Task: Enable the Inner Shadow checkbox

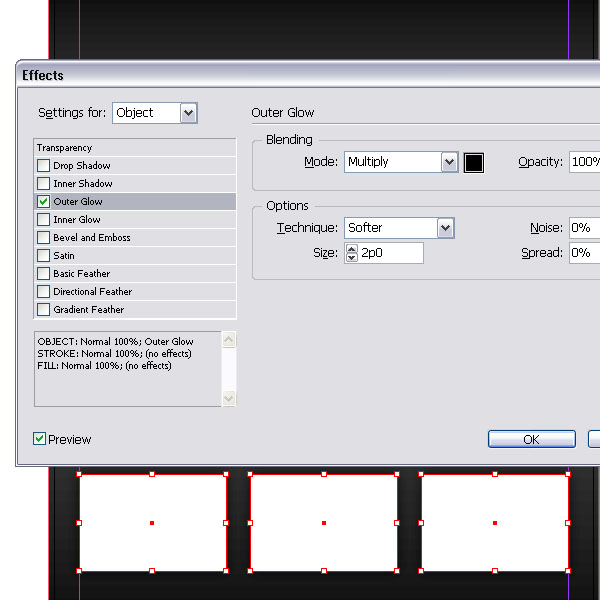Action: [x=43, y=184]
